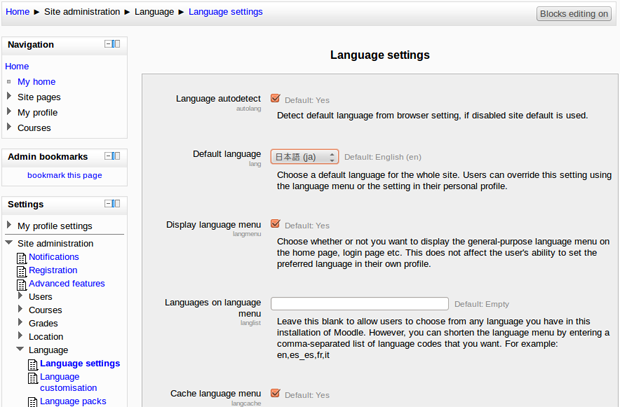Screen dimensions: 620x407
Task: Expand My profile in the Navigation block
Action: coord(9,112)
